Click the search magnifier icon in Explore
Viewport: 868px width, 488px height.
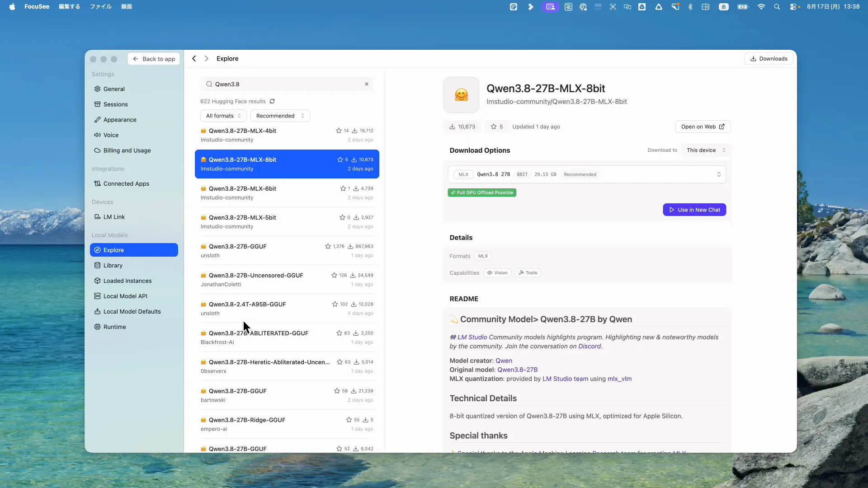click(x=209, y=84)
